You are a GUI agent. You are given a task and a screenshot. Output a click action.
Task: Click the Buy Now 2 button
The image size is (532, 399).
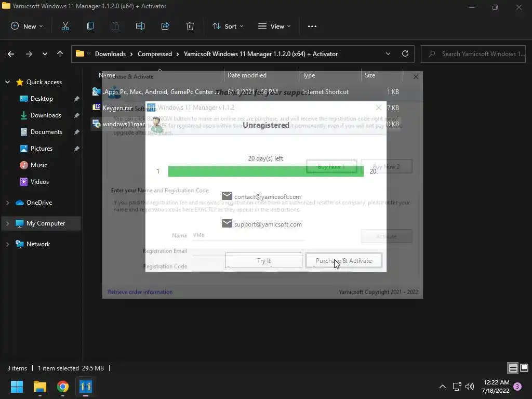[387, 167]
